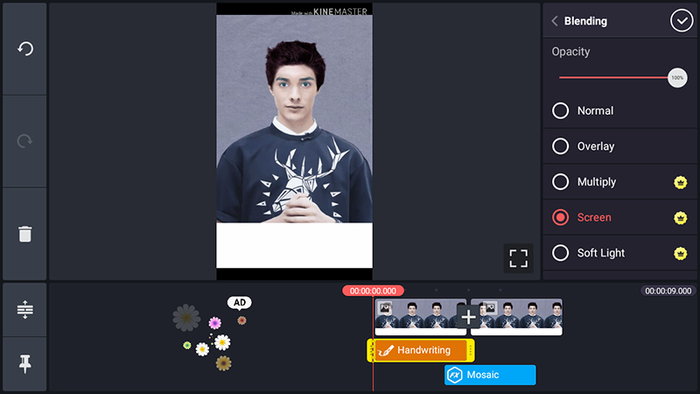Enter fullscreen preview mode
The width and height of the screenshot is (700, 394).
click(518, 258)
